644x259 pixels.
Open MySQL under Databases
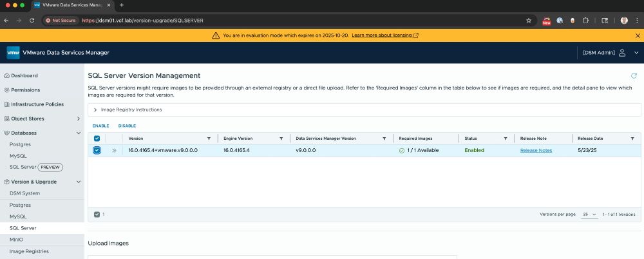[18, 156]
